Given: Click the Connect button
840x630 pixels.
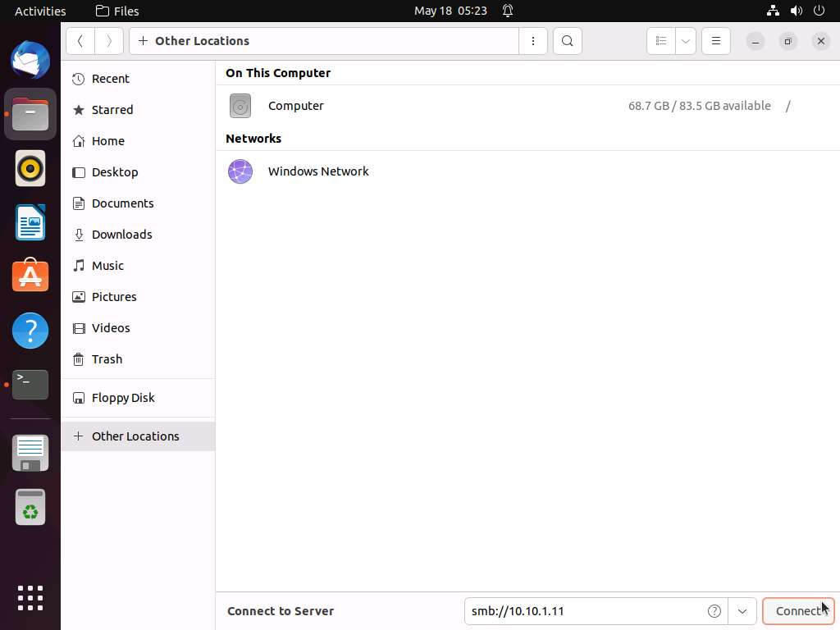Looking at the screenshot, I should click(x=798, y=611).
